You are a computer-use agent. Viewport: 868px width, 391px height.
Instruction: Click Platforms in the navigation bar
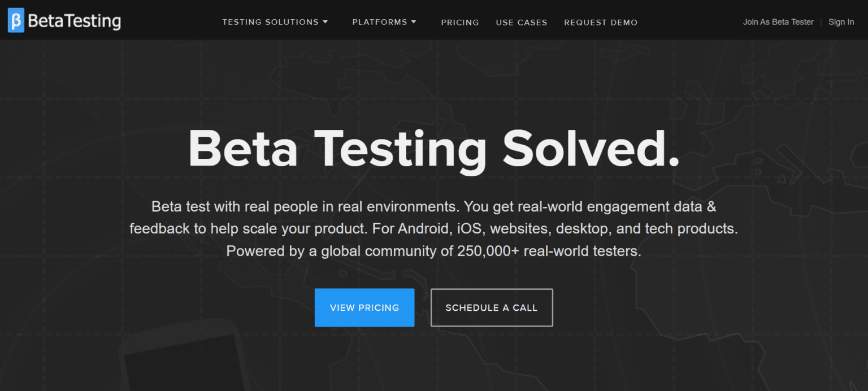click(380, 22)
